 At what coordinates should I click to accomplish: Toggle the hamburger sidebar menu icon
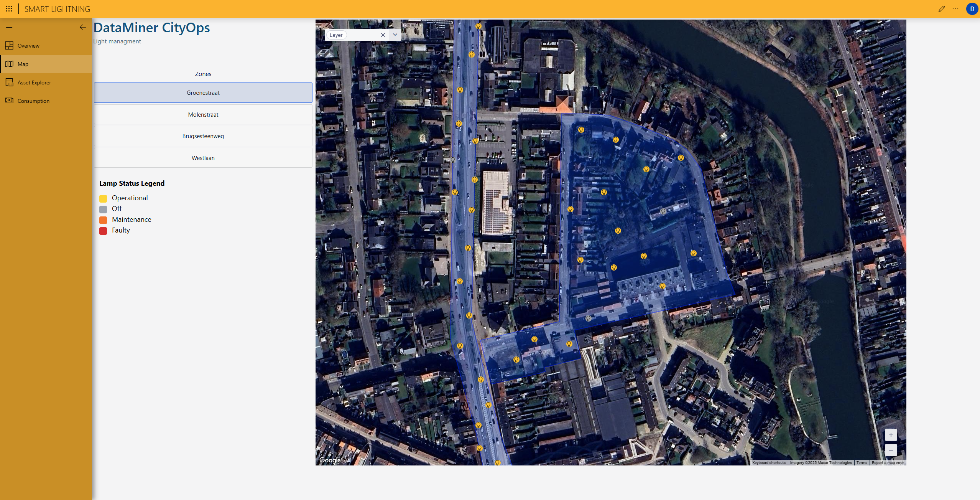coord(9,27)
